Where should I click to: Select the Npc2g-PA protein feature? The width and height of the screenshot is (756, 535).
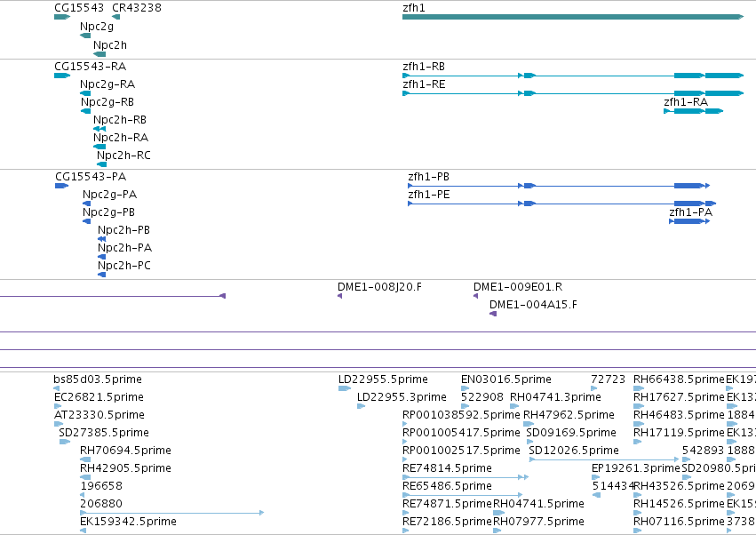87,204
